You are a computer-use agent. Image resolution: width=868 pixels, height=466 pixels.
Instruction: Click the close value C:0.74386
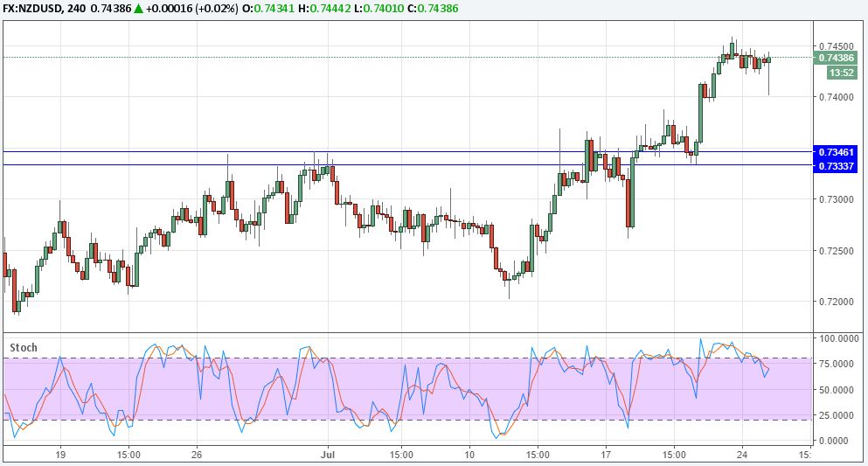(433, 9)
